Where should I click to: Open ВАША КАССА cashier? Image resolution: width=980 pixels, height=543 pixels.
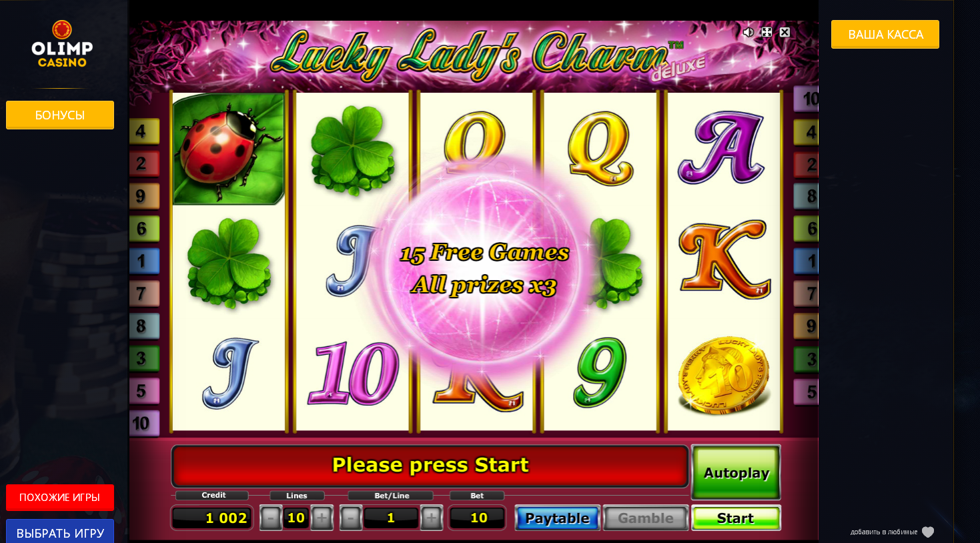[x=885, y=34]
